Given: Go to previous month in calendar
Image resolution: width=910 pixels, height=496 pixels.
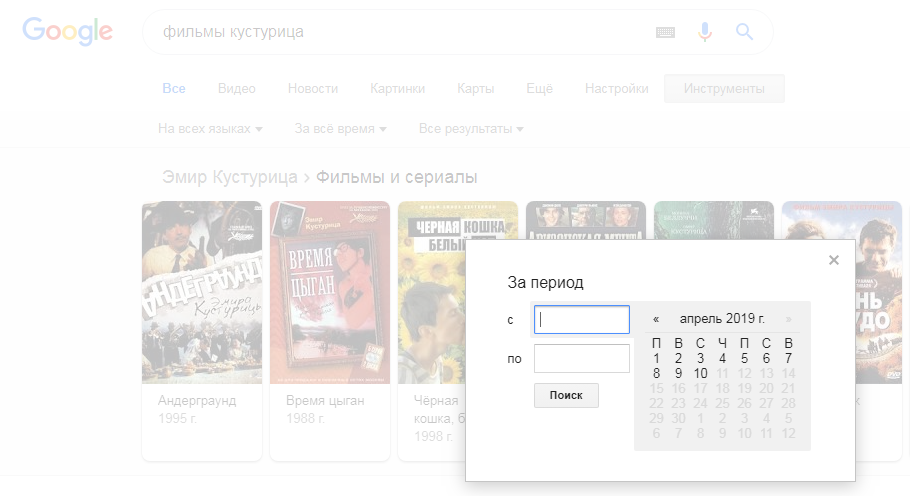Looking at the screenshot, I should coord(656,319).
